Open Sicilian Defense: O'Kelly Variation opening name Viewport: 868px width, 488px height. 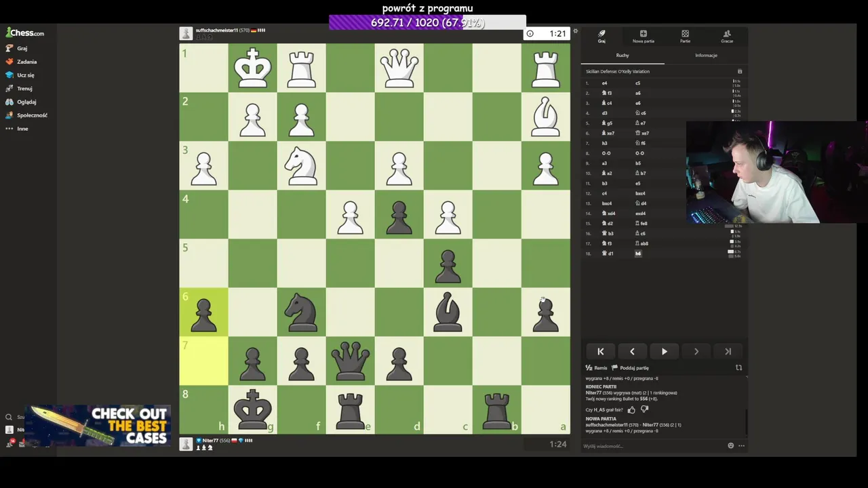618,71
